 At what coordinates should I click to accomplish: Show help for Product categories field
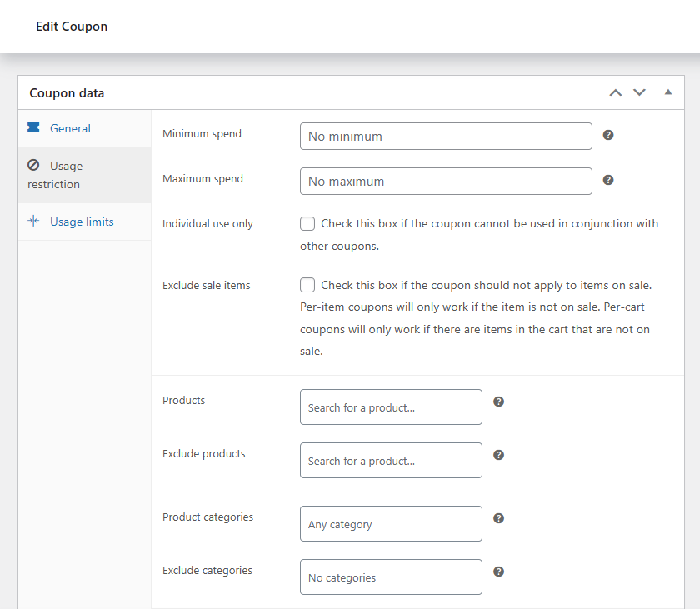[x=498, y=518]
